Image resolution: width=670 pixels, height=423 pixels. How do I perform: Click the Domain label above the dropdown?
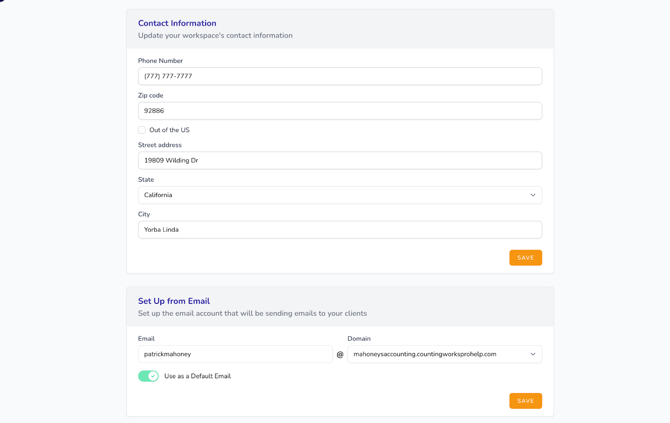359,339
